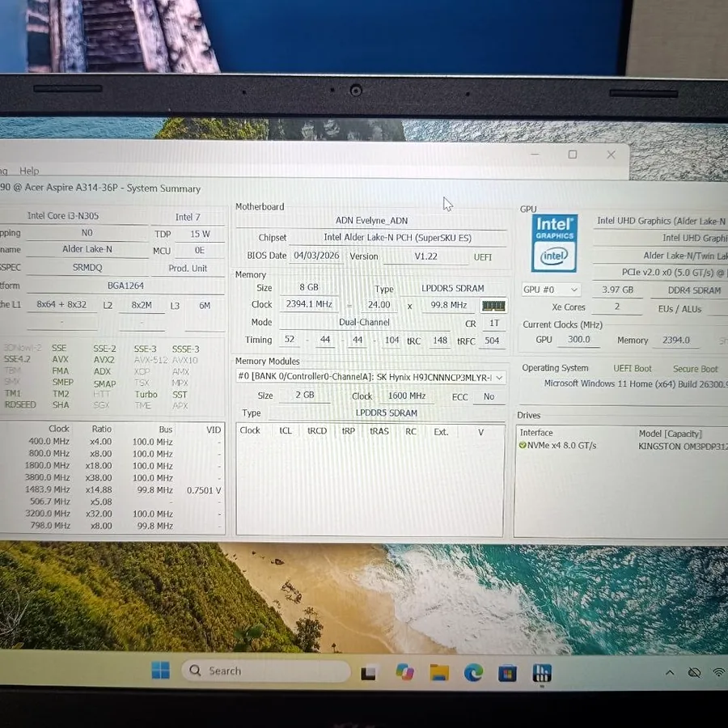Open Task View on the taskbar
This screenshot has height=728, width=728.
368,672
